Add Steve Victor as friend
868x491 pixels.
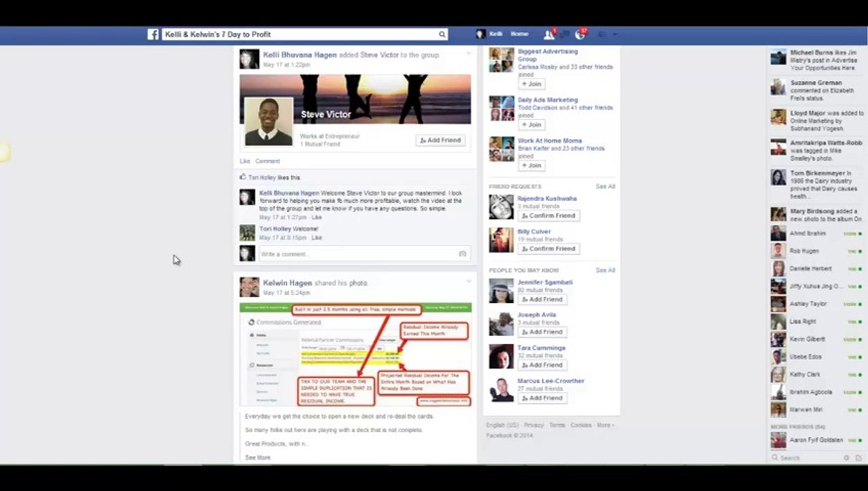pos(441,140)
